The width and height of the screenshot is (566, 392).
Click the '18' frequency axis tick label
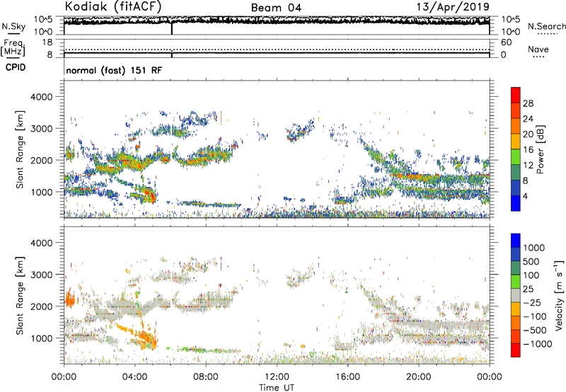click(47, 42)
